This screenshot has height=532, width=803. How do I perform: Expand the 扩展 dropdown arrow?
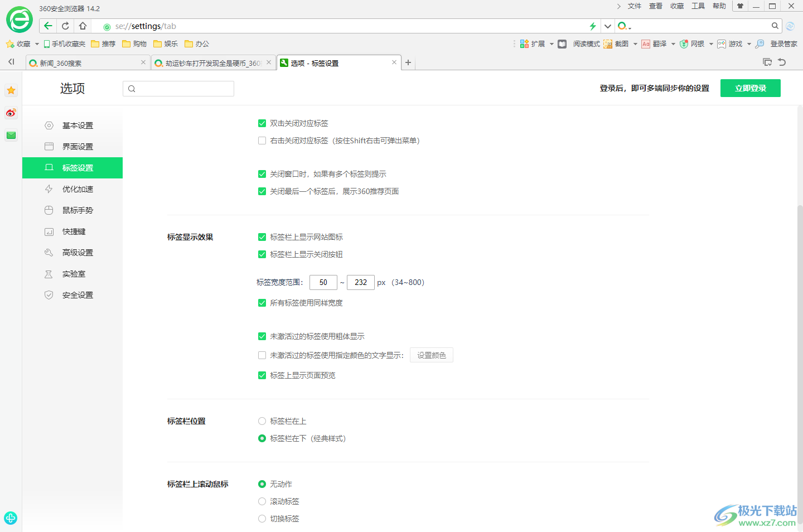point(552,43)
